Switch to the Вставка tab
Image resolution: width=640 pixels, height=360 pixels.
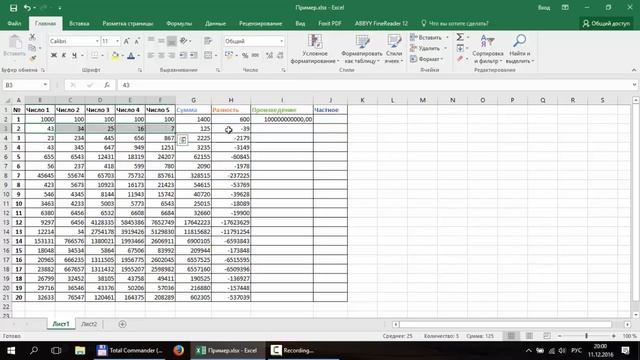[x=79, y=24]
